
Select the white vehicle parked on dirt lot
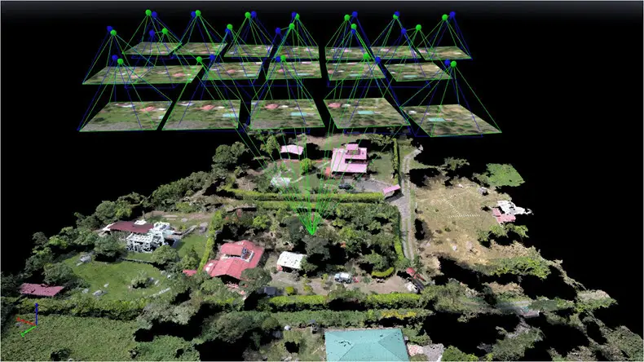click(x=342, y=277)
